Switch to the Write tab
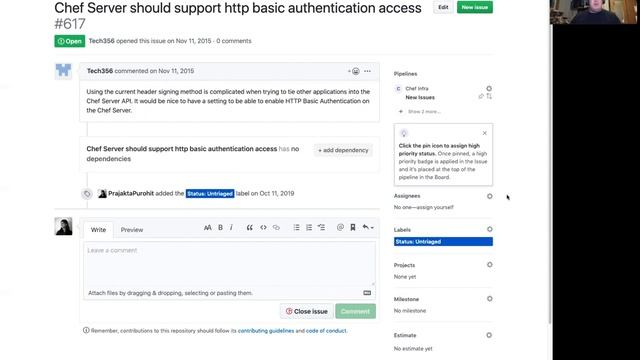Screen dimensions: 640x360 tap(98, 230)
